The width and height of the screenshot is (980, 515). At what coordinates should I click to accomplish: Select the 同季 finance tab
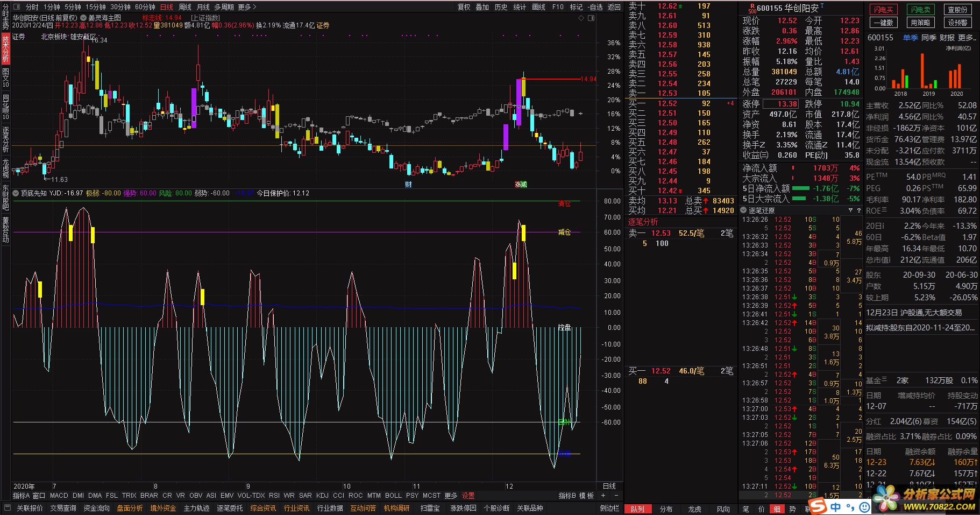pyautogui.click(x=929, y=38)
